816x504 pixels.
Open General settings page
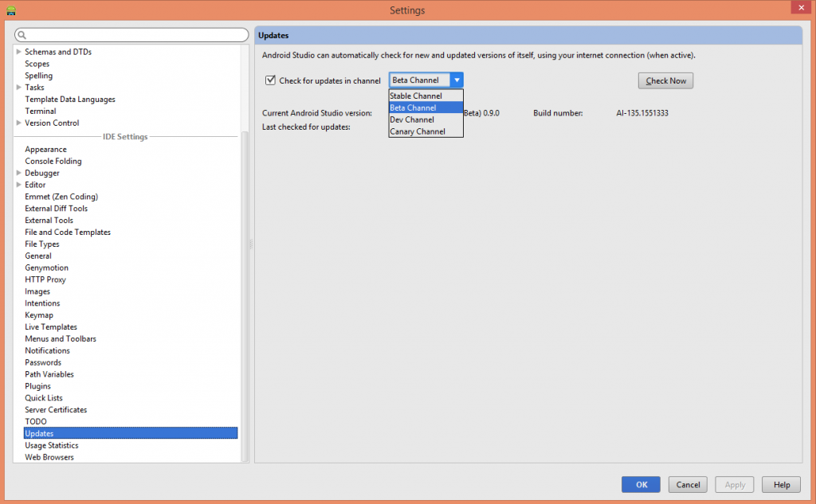coord(38,256)
